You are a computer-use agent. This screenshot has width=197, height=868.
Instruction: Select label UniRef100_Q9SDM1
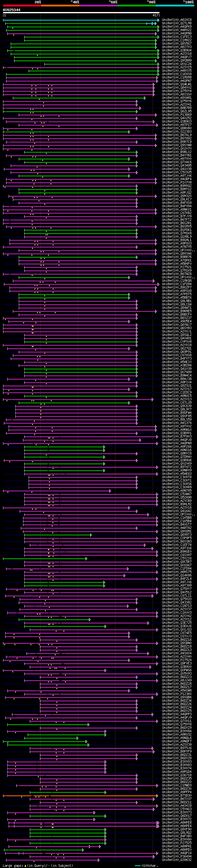click(x=177, y=531)
